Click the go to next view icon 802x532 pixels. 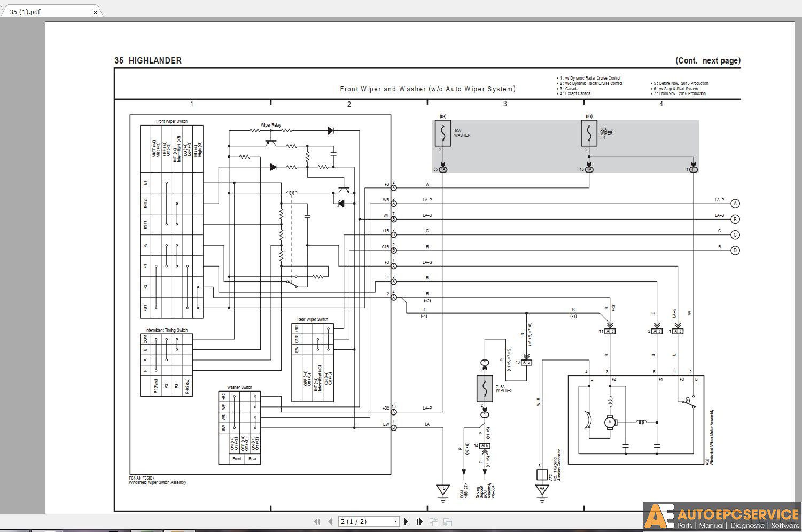448,521
